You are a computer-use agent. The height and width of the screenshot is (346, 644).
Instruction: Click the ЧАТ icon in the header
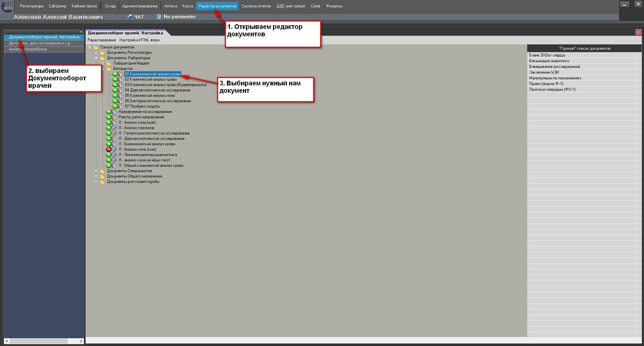click(x=129, y=17)
